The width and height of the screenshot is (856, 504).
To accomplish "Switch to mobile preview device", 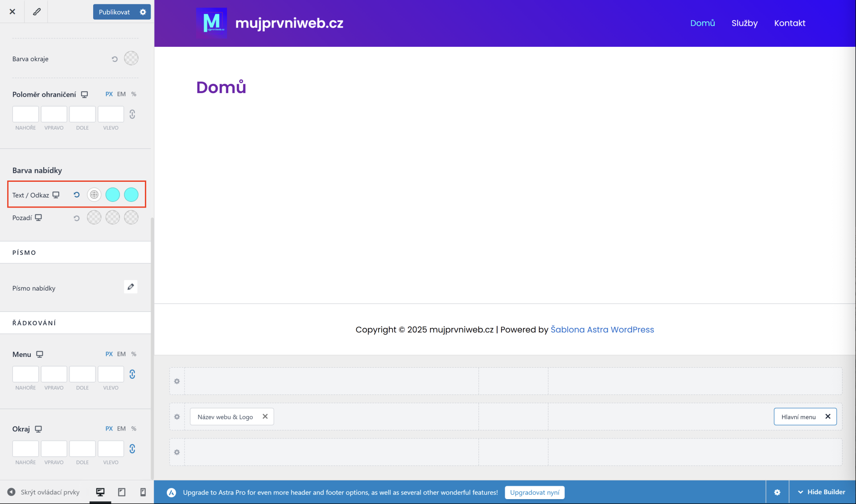I will [x=143, y=492].
